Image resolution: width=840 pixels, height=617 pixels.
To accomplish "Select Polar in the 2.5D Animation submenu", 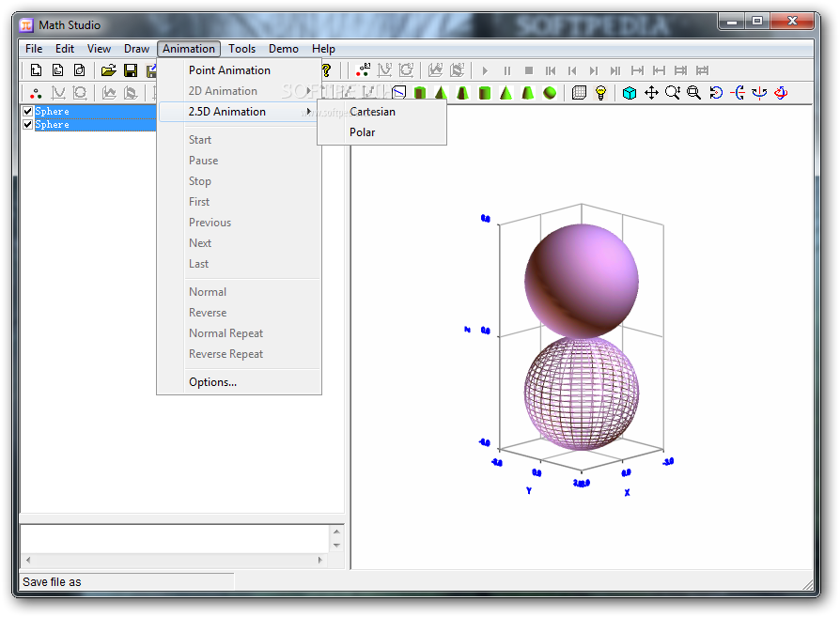I will [x=362, y=132].
